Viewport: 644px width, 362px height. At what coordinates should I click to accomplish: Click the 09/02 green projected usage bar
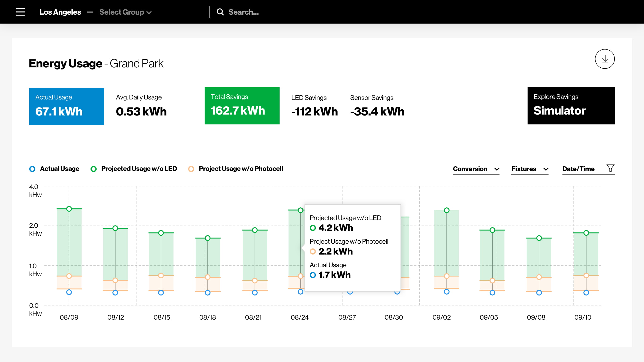[446, 243]
